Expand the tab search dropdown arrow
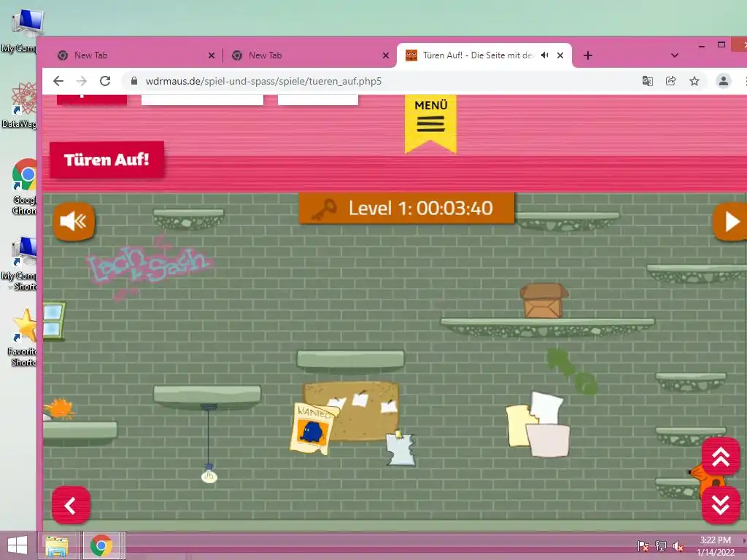The height and width of the screenshot is (560, 747). coord(675,55)
